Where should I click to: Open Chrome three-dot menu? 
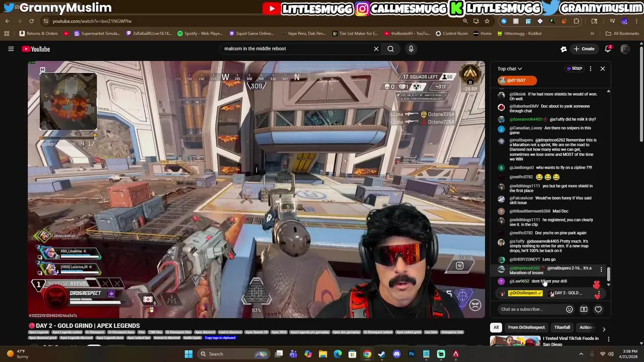pos(636,21)
